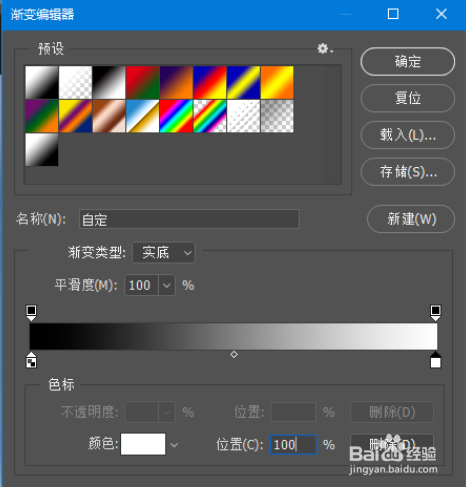Open the presets gear menu
The height and width of the screenshot is (487, 466).
[x=325, y=49]
